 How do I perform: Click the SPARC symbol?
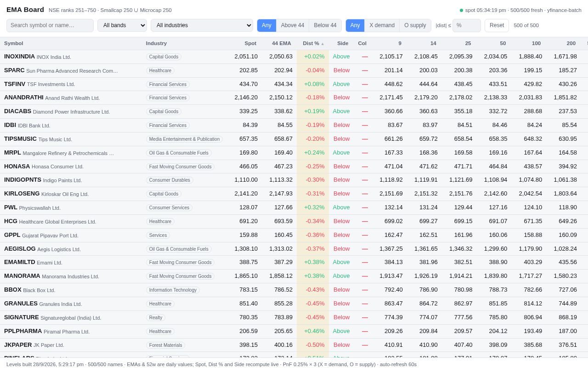[14, 70]
